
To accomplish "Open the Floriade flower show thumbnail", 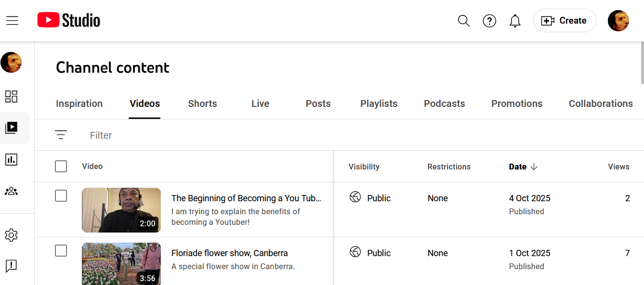I will click(x=121, y=264).
